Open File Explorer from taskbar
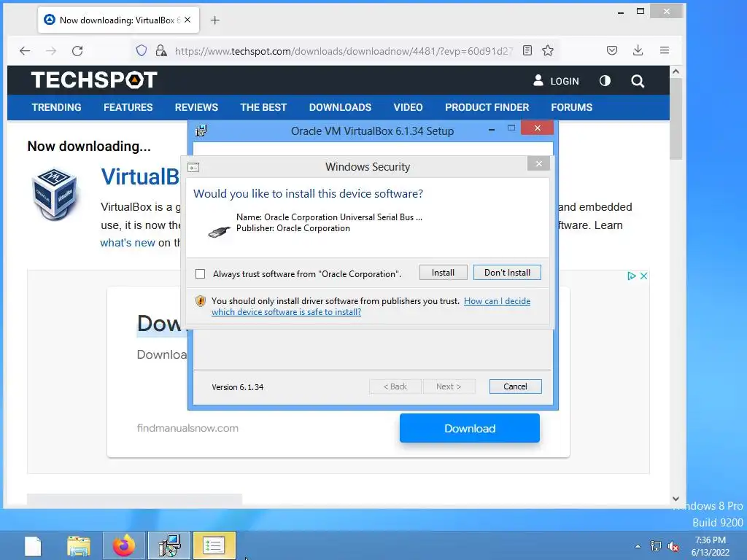The height and width of the screenshot is (560, 747). (x=79, y=545)
